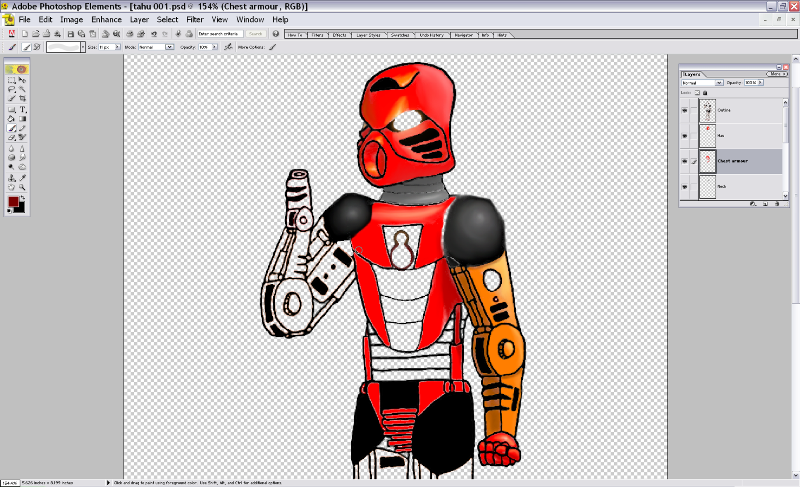
Task: Open Layer Styles palette tab
Action: 368,35
